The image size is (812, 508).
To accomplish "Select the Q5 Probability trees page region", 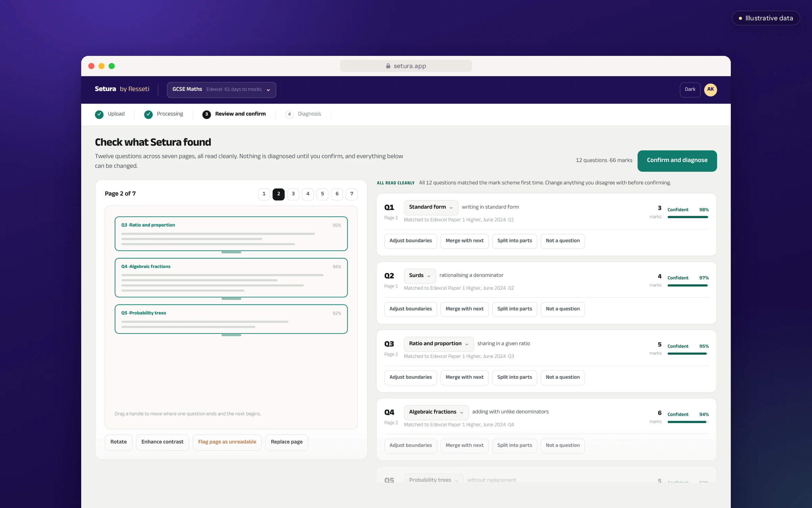I will tap(231, 319).
